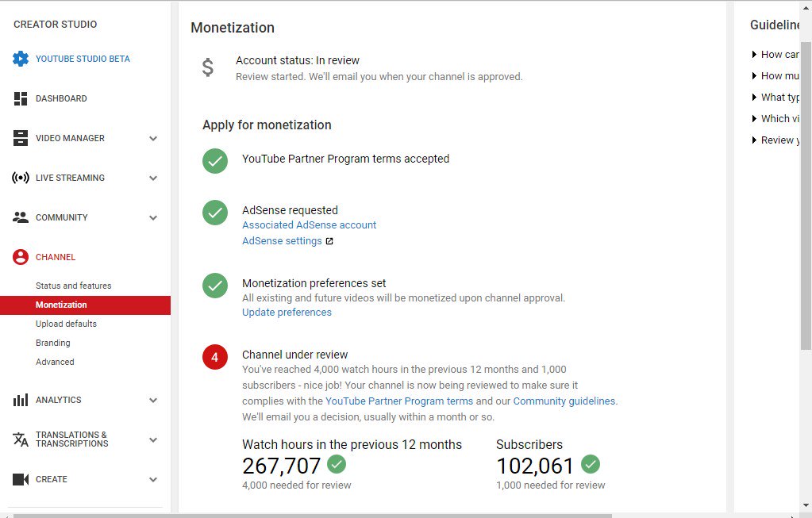Open YouTube Partner Program terms link
This screenshot has width=812, height=518.
(399, 401)
